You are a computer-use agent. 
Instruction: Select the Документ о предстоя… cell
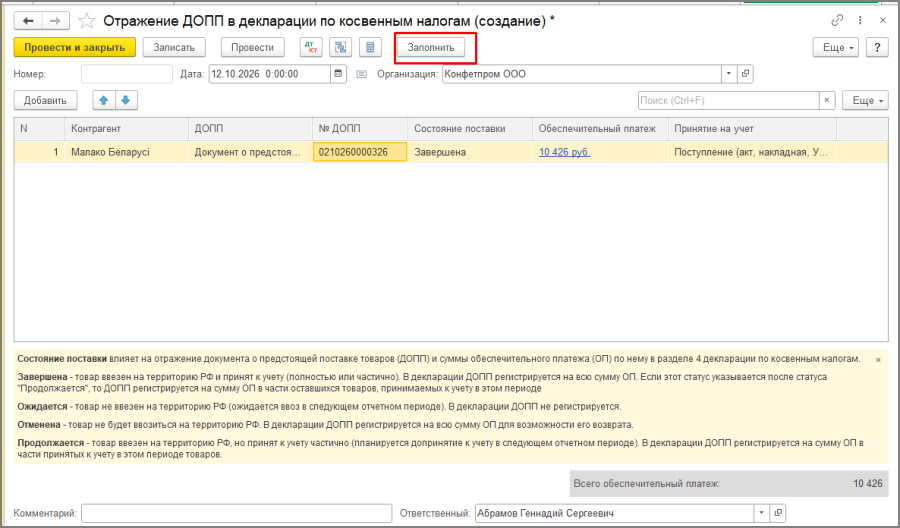pos(250,152)
